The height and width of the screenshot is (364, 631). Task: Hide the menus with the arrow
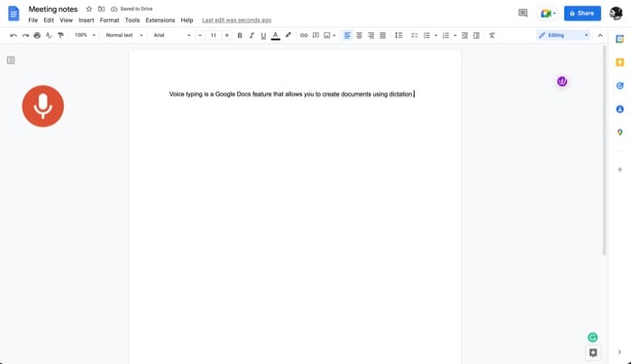coord(600,35)
